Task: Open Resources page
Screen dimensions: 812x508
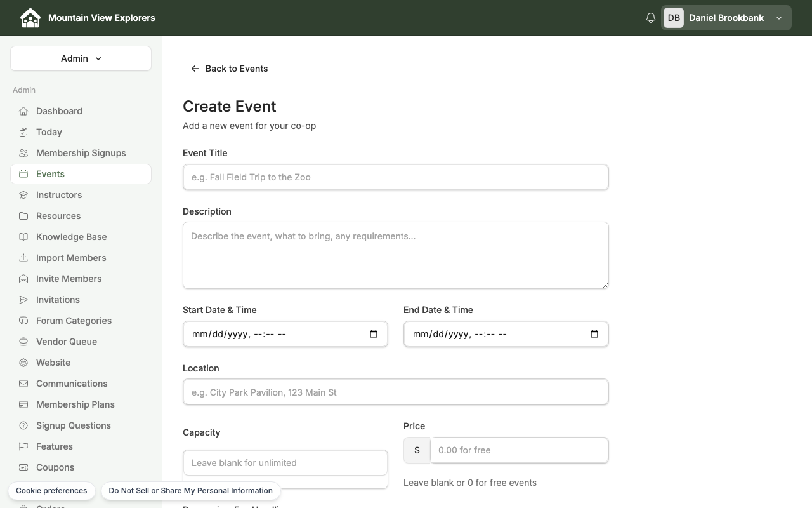Action: (81, 216)
